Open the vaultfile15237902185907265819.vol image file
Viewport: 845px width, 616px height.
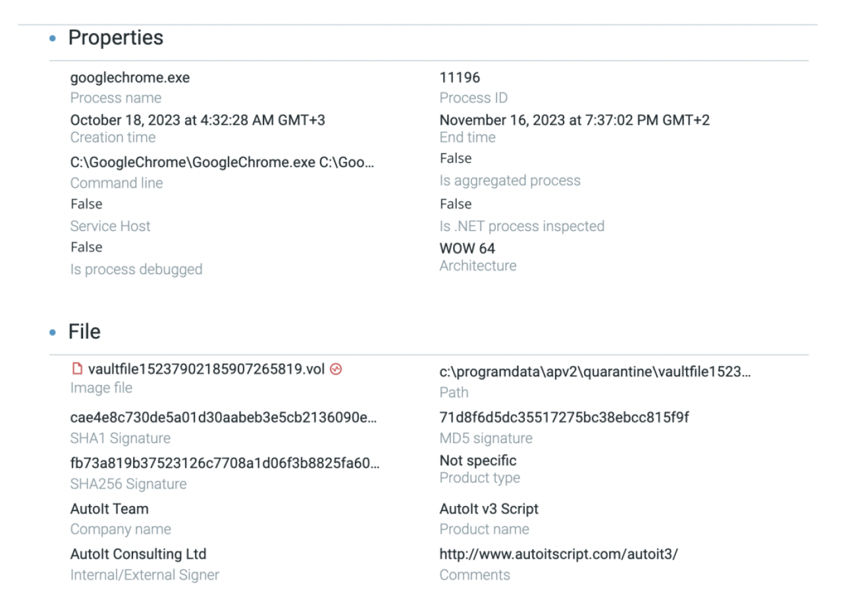[x=206, y=369]
